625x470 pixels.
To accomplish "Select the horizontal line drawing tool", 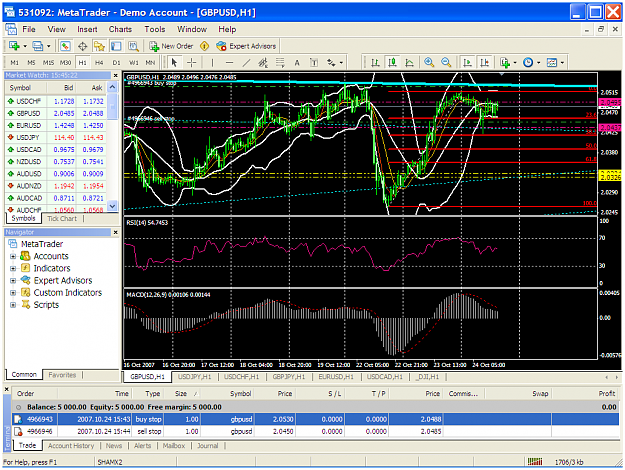I will (229, 63).
